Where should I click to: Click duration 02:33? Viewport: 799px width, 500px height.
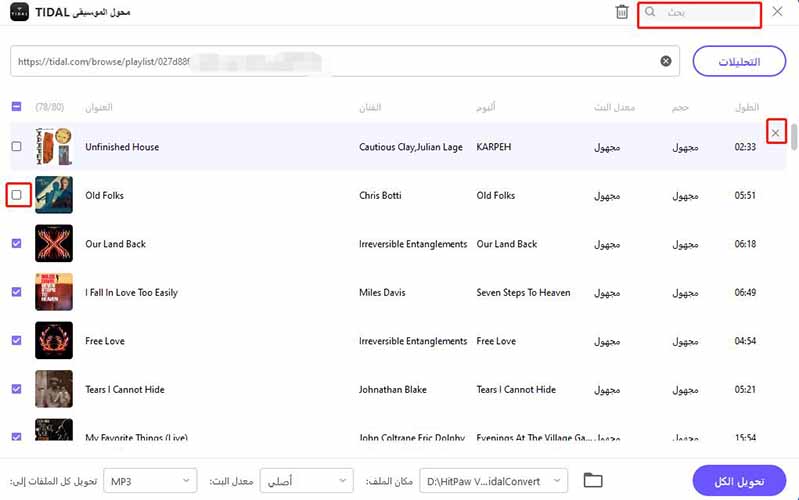(x=745, y=147)
